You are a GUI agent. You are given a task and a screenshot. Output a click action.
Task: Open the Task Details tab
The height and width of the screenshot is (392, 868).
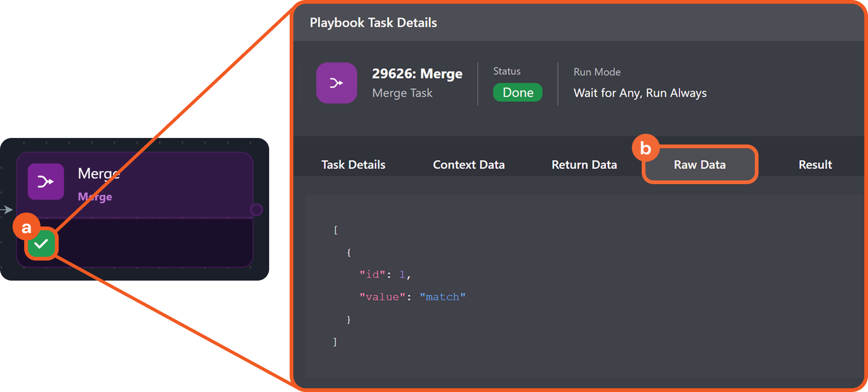[x=353, y=165]
